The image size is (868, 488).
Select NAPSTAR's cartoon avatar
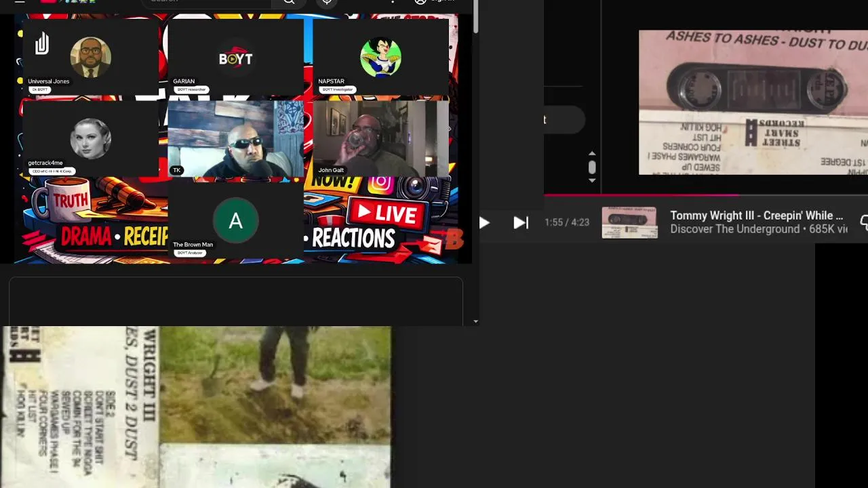click(380, 58)
